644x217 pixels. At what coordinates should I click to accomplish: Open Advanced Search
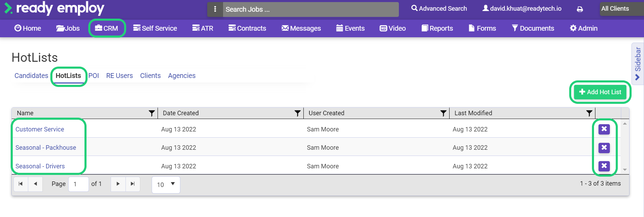pos(439,9)
